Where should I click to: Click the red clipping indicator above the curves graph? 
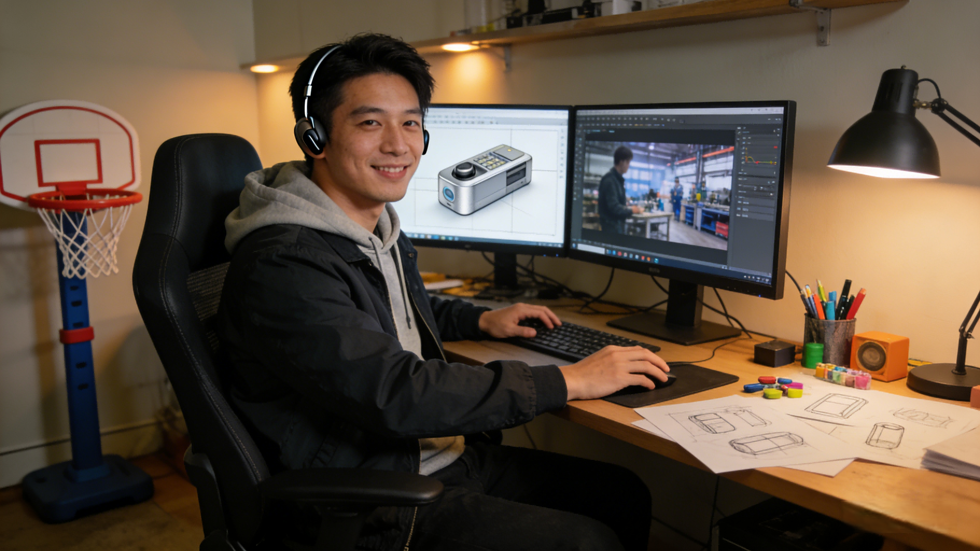[776, 147]
